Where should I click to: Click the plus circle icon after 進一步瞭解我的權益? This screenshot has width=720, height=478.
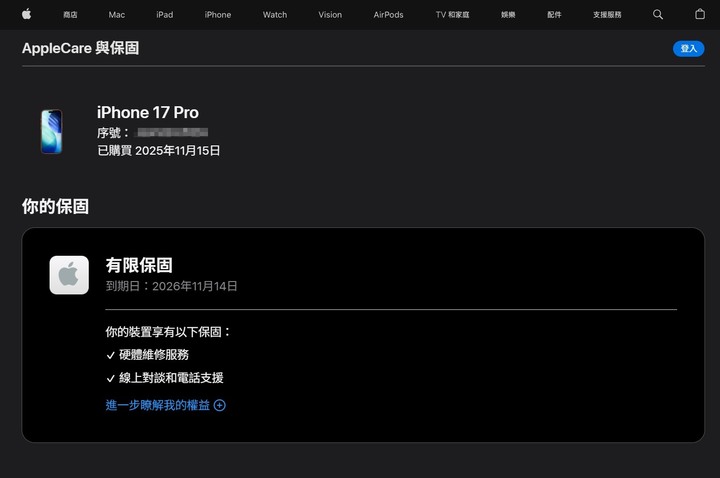pos(220,405)
